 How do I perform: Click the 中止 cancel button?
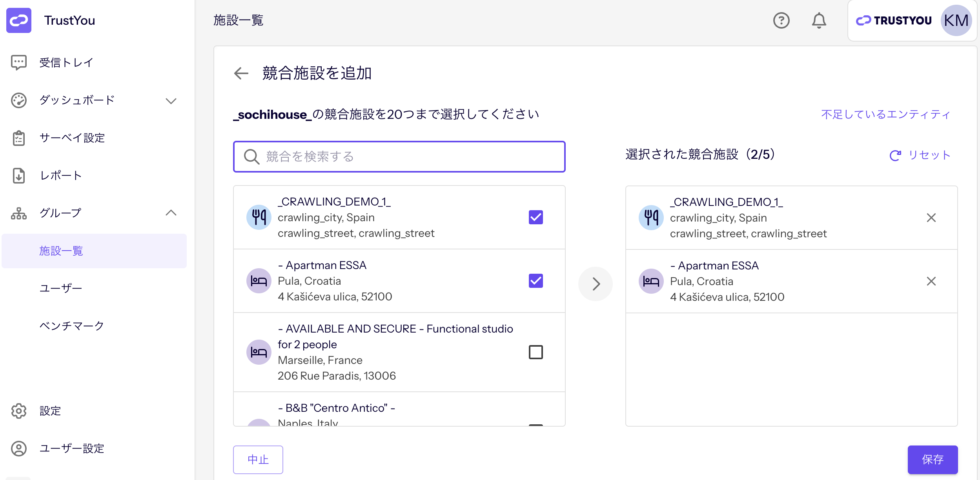(258, 460)
